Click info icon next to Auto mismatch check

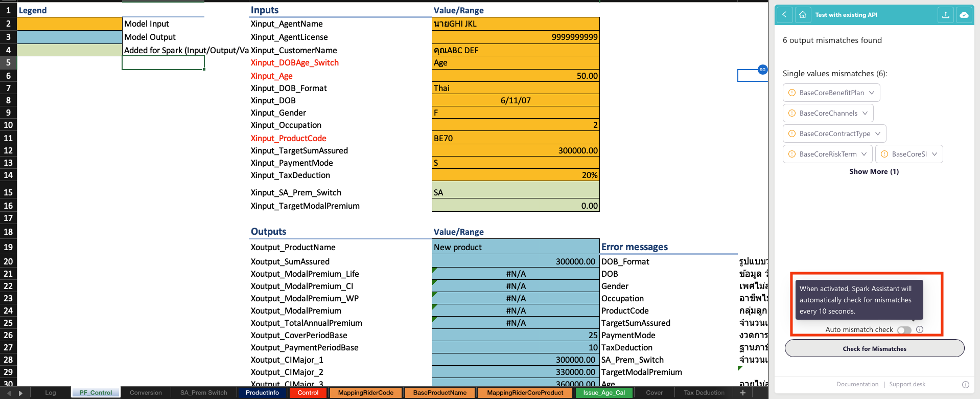click(x=920, y=329)
